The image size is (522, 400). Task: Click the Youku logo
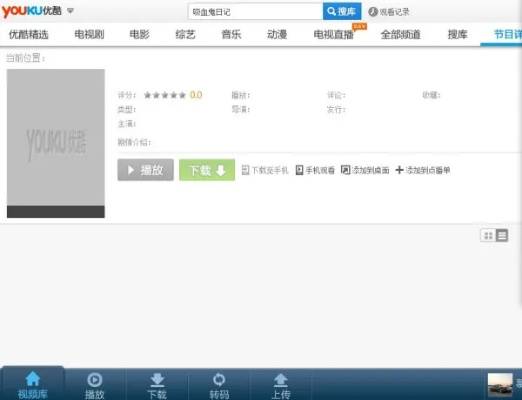(32, 11)
